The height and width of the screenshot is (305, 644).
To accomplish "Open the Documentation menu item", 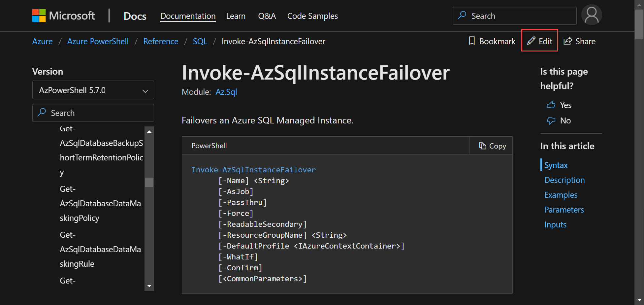I will pos(188,16).
